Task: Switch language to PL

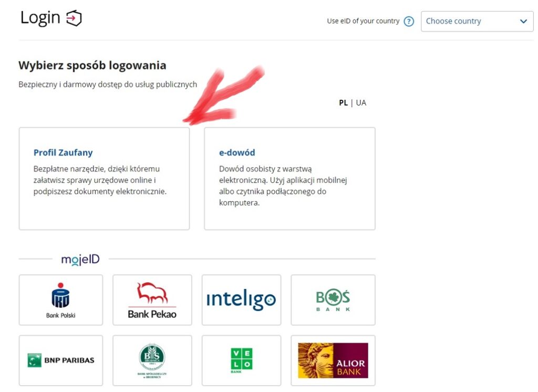Action: tap(343, 102)
